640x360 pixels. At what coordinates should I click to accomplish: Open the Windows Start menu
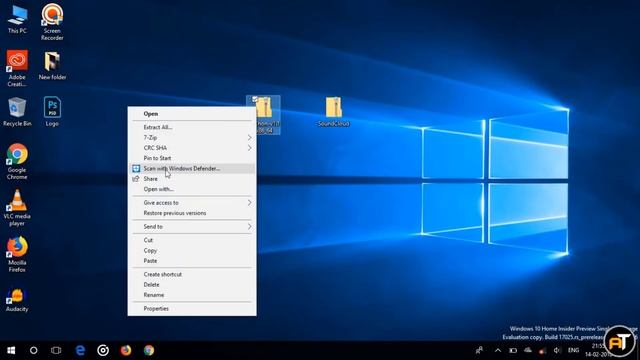[11, 350]
